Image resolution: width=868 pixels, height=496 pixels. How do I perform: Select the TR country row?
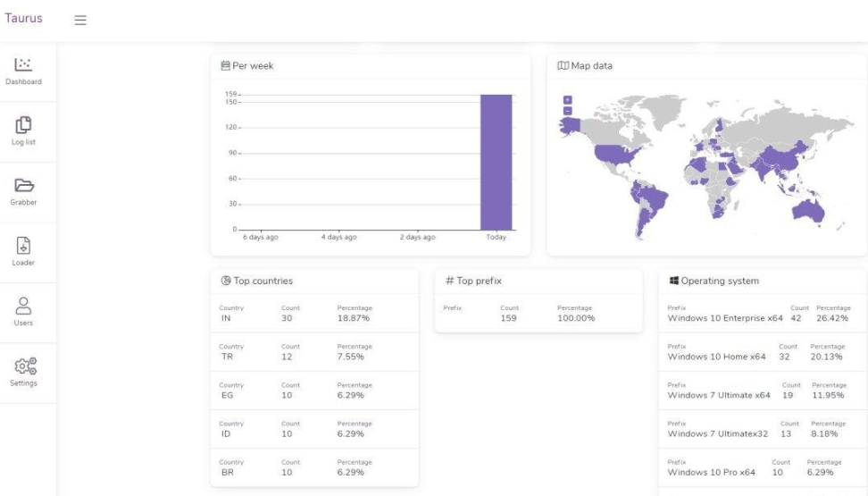click(x=313, y=351)
